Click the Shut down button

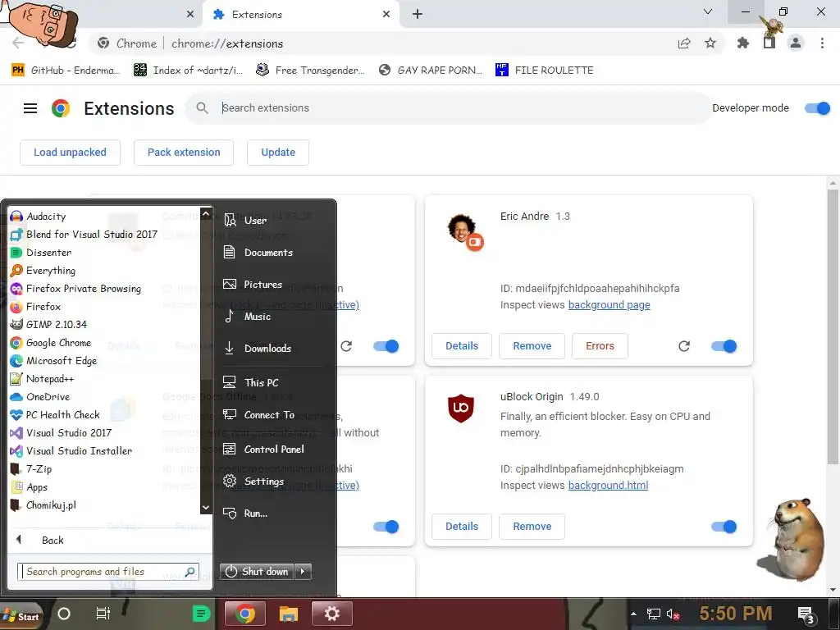click(x=257, y=572)
